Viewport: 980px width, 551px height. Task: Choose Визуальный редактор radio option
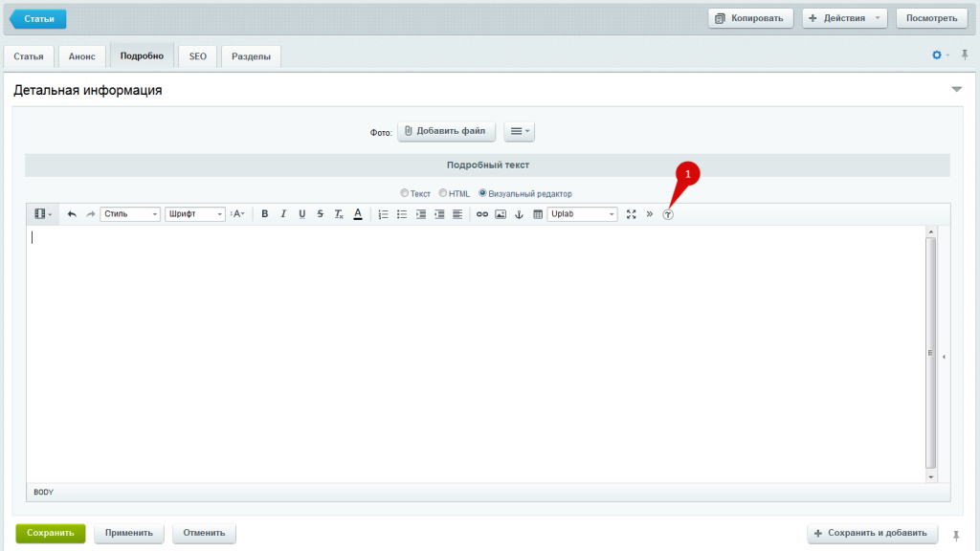(x=483, y=193)
